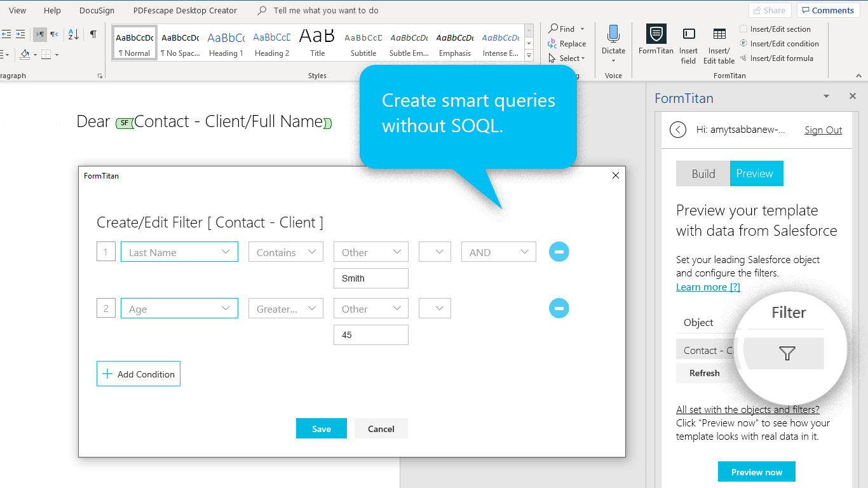Click the Insert field icon

point(688,34)
